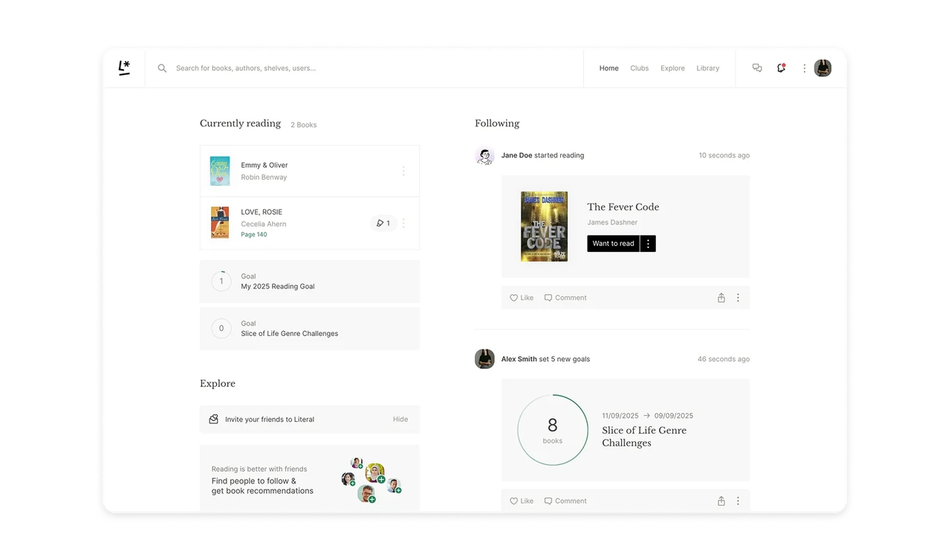
Task: Open notifications via the bell icon
Action: 781,68
